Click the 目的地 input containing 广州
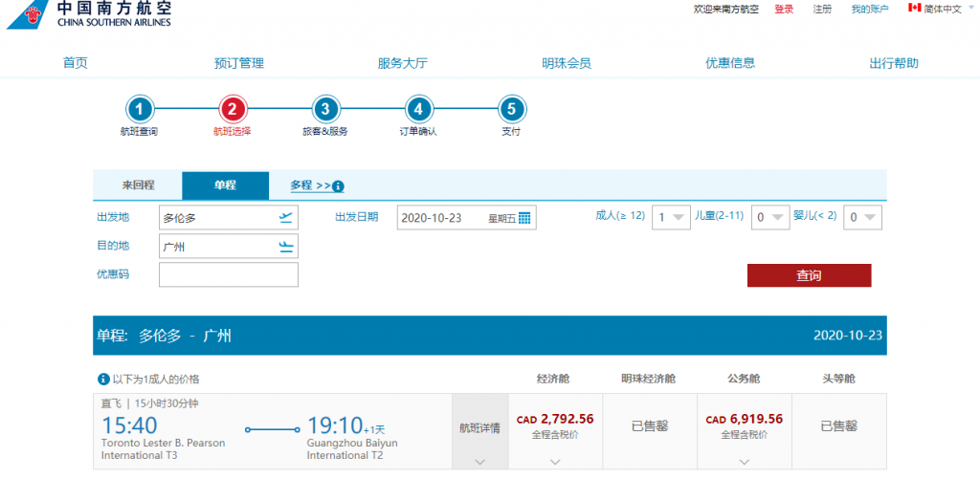This screenshot has height=479, width=980. point(228,246)
